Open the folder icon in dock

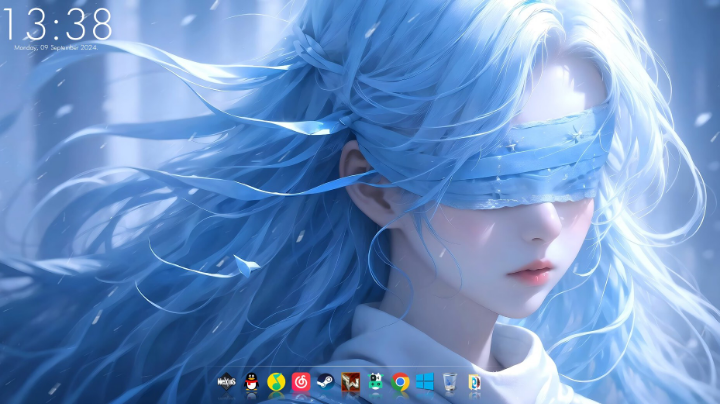(x=474, y=382)
